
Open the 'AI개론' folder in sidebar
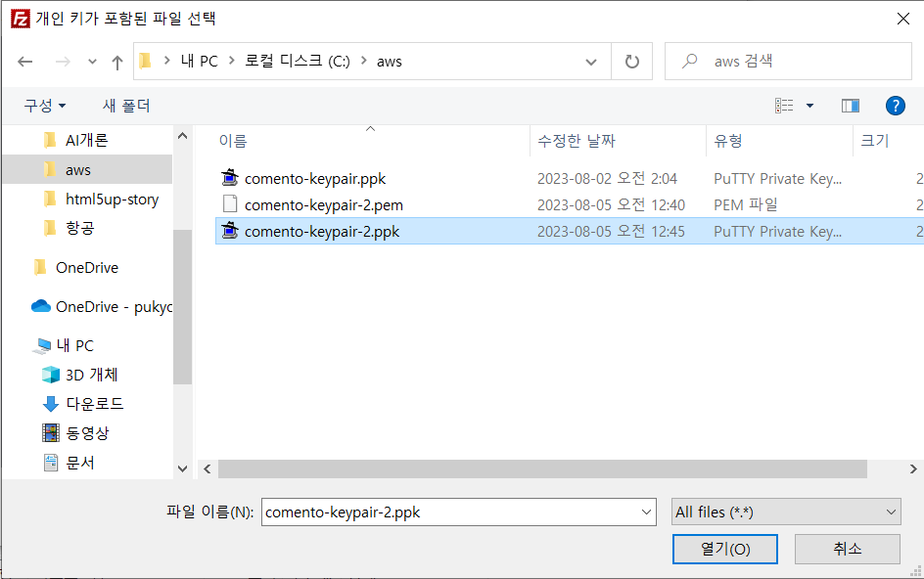(87, 140)
